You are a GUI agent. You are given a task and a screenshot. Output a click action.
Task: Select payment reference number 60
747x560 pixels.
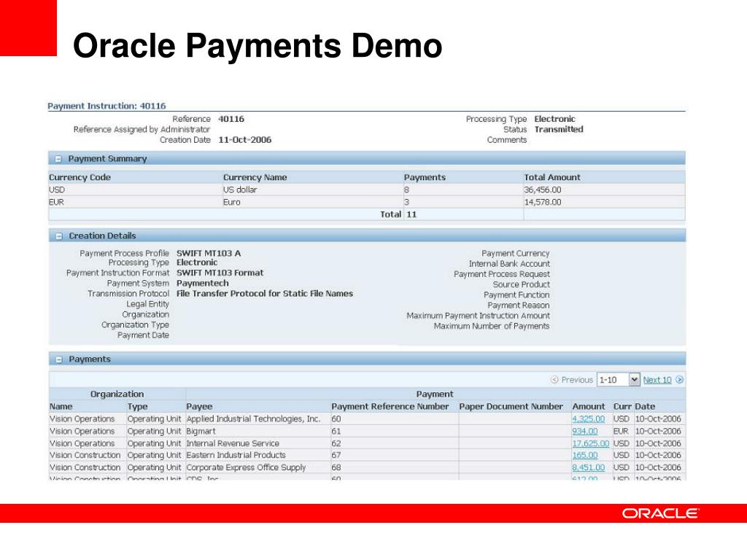coord(336,419)
